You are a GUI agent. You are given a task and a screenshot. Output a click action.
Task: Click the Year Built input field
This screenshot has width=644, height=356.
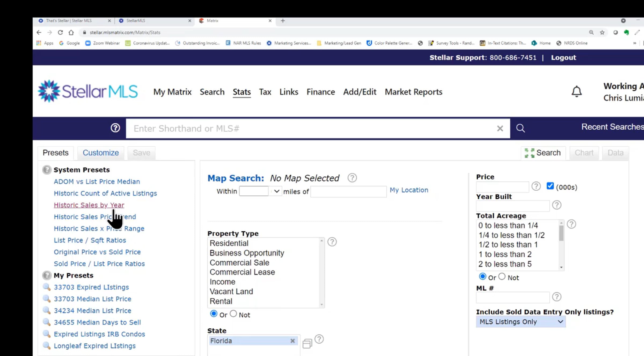tap(513, 206)
